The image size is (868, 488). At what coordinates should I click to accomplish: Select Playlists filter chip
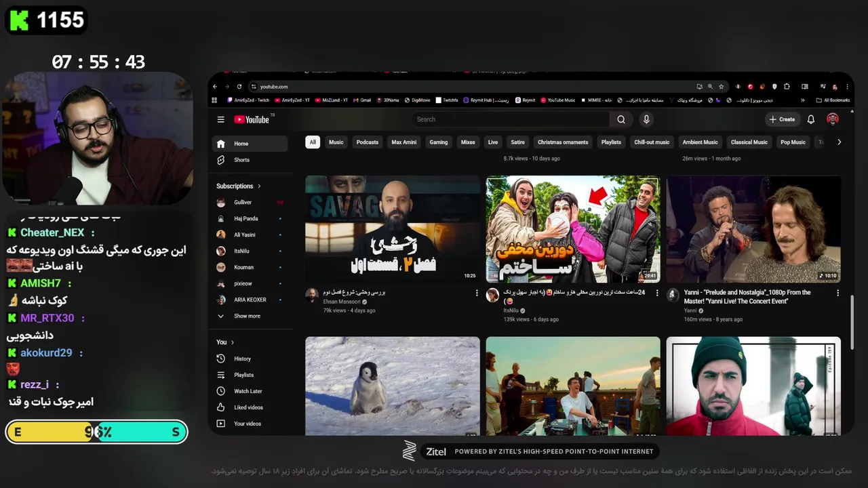coord(611,142)
